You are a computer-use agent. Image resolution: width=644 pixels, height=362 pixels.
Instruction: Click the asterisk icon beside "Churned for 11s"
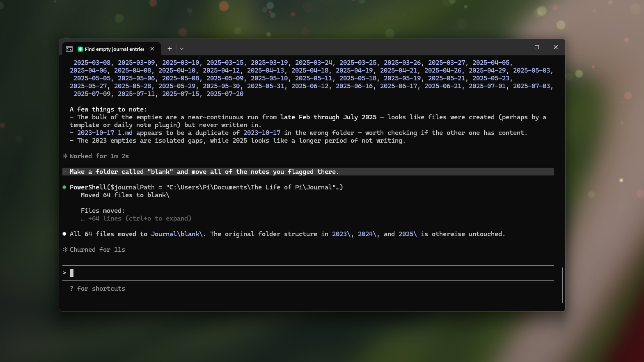coord(65,250)
